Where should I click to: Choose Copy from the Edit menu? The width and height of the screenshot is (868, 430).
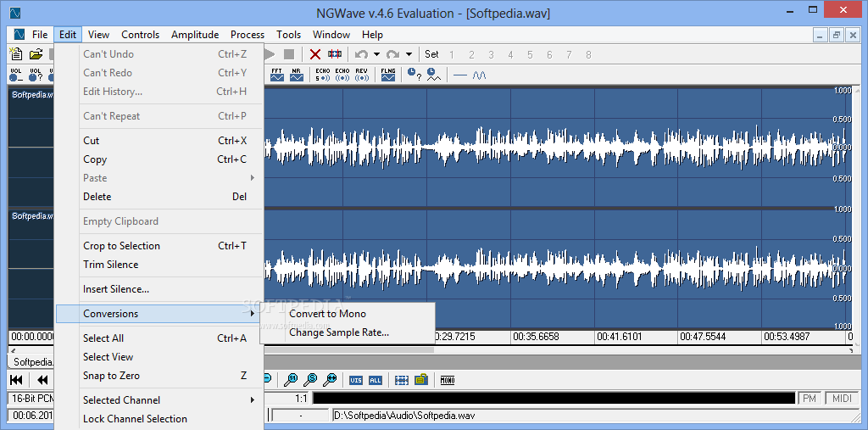[159, 159]
